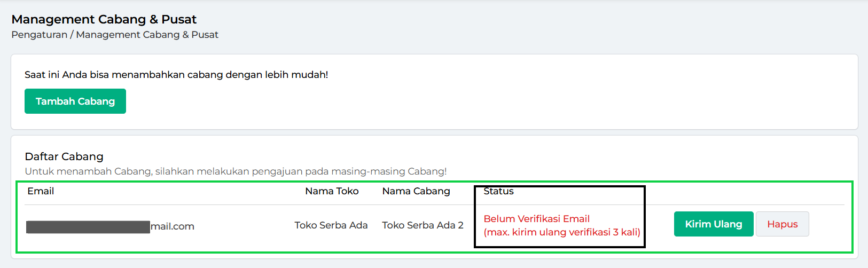Click the Tambah Cabang button
868x268 pixels.
(75, 101)
